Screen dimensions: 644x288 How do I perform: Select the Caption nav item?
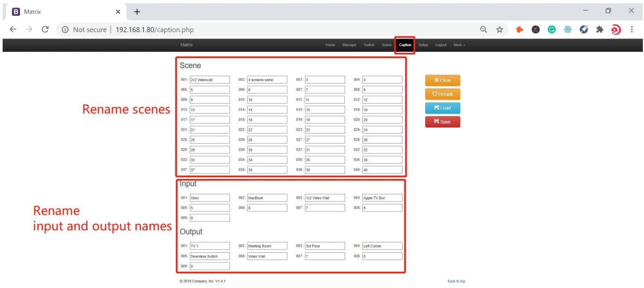405,45
